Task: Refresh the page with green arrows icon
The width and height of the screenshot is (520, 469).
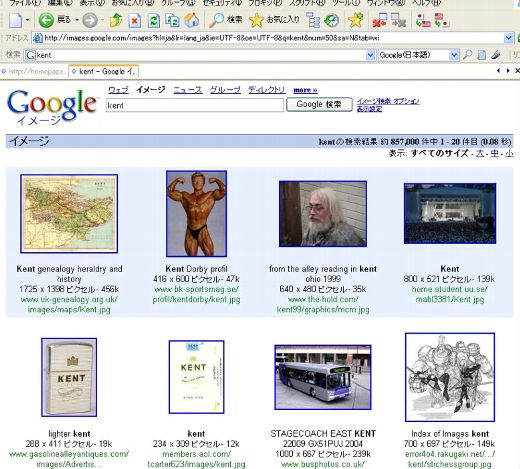Action: pos(154,21)
